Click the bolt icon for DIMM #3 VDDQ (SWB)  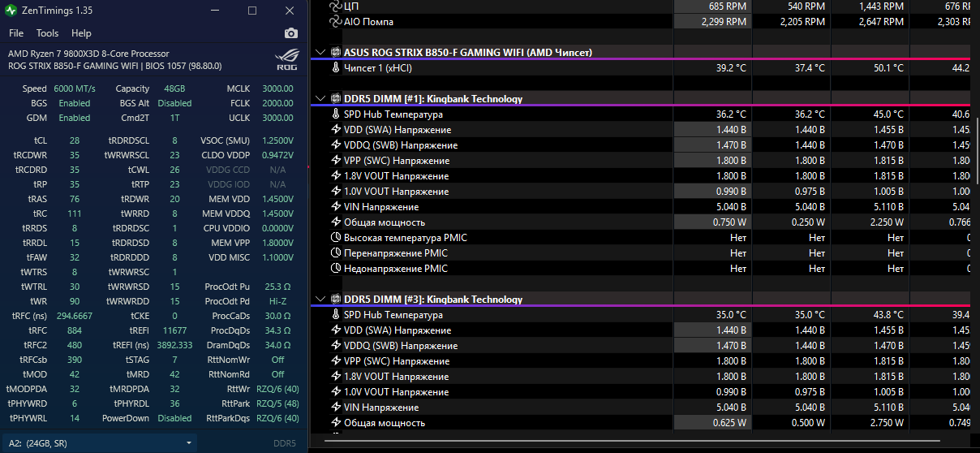click(x=336, y=346)
